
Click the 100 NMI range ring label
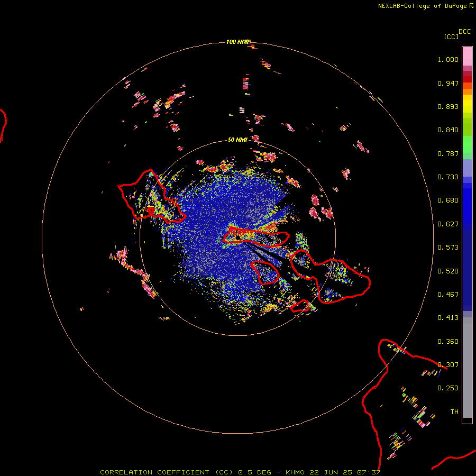coord(239,42)
